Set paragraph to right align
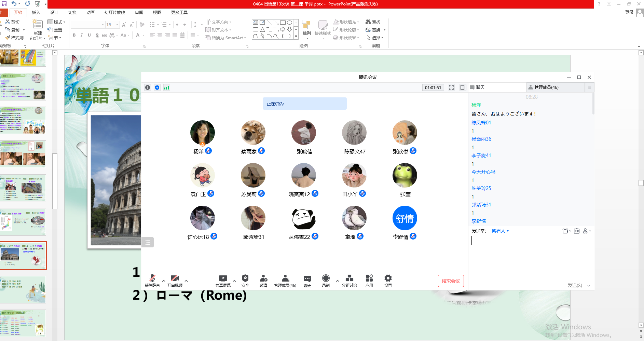644x341 pixels. [167, 35]
